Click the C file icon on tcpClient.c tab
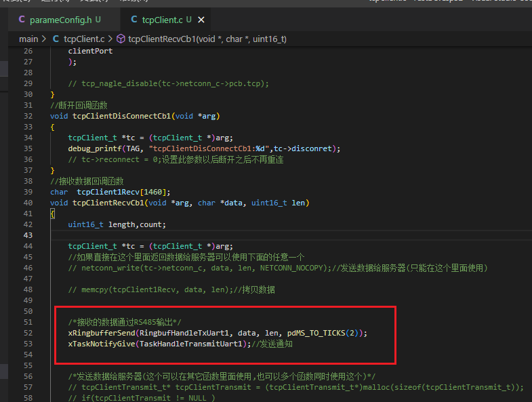 (x=134, y=20)
